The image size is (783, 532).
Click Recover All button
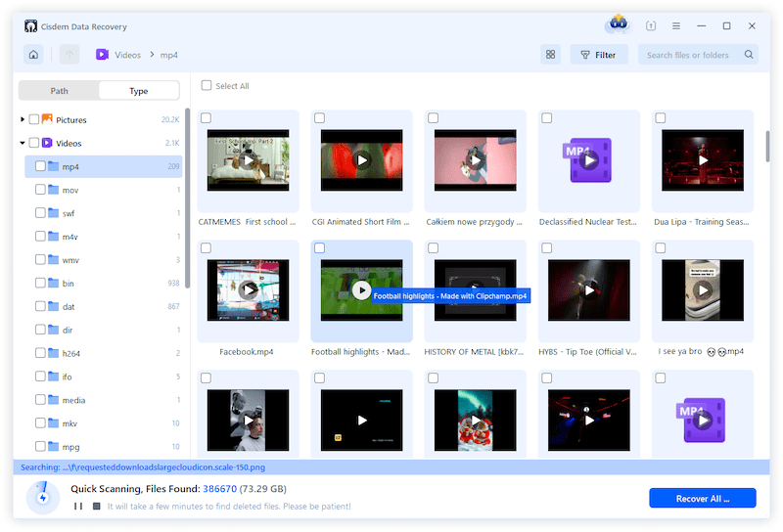click(702, 498)
